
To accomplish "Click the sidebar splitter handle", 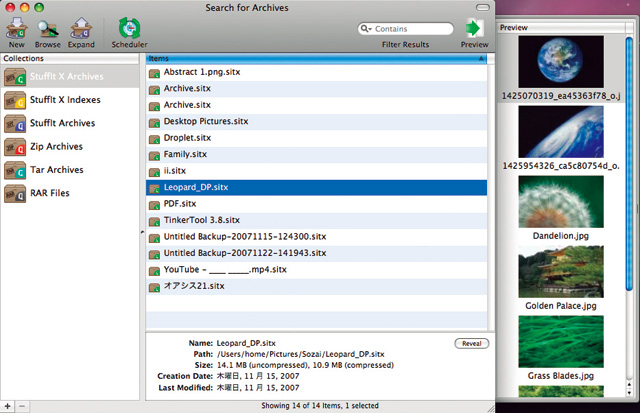I will pyautogui.click(x=142, y=232).
